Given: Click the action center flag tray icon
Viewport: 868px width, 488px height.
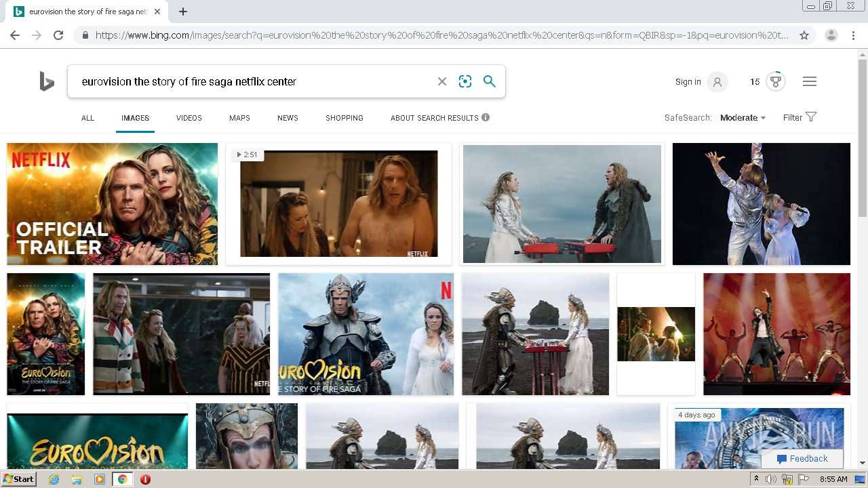Looking at the screenshot, I should 802,479.
